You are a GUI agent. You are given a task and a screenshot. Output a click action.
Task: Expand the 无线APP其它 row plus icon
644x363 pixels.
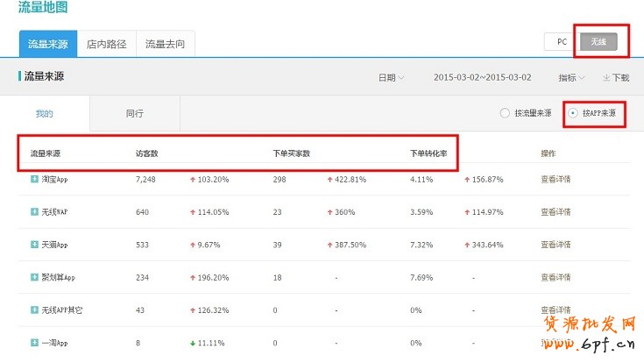pos(33,310)
